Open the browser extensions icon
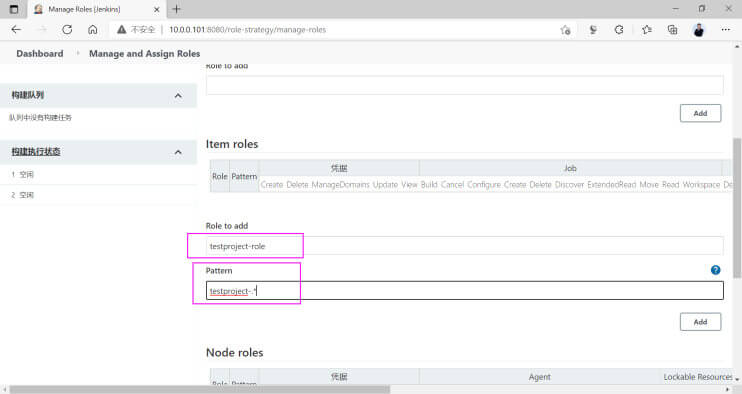The image size is (742, 394). coord(593,30)
